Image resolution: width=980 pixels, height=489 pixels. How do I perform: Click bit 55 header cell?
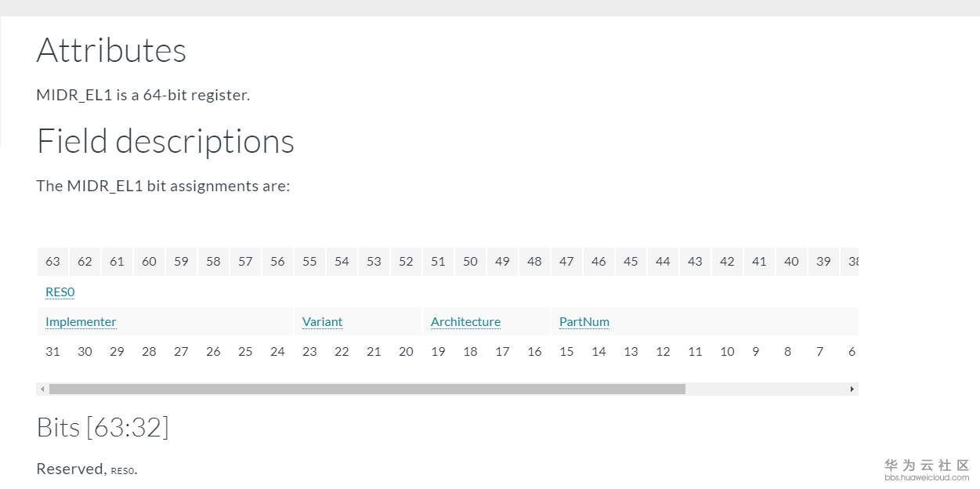point(309,262)
